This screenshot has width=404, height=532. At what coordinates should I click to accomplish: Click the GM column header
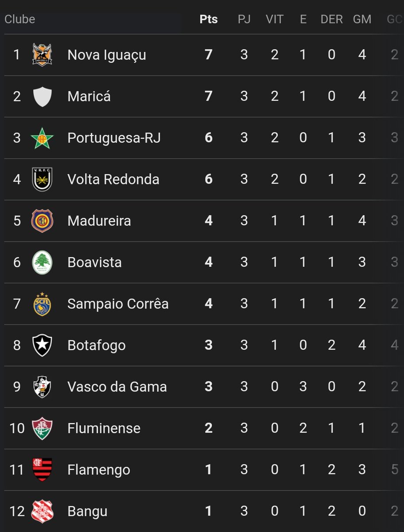click(362, 20)
